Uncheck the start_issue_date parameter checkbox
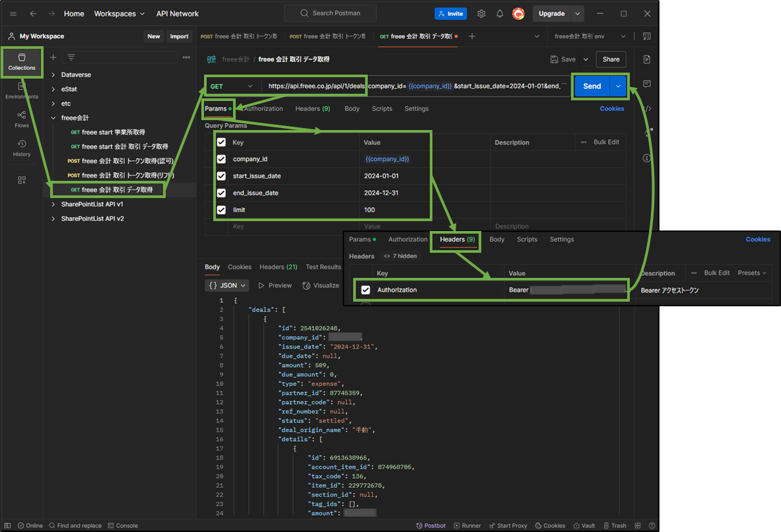The height and width of the screenshot is (532, 781). coord(222,176)
